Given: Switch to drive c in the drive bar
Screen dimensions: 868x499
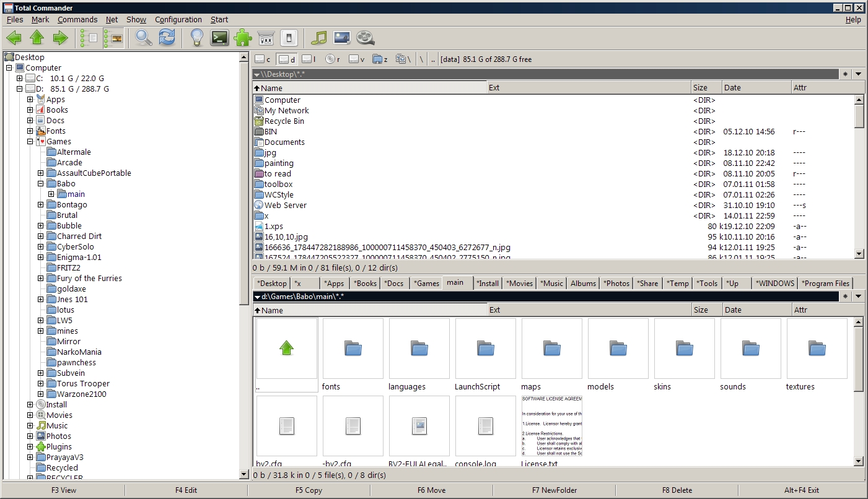Looking at the screenshot, I should pos(263,59).
